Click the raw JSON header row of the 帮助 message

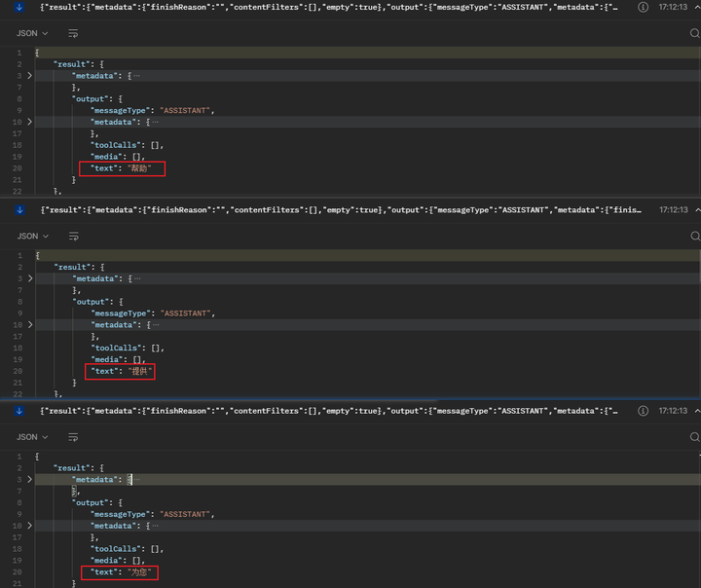[329, 7]
